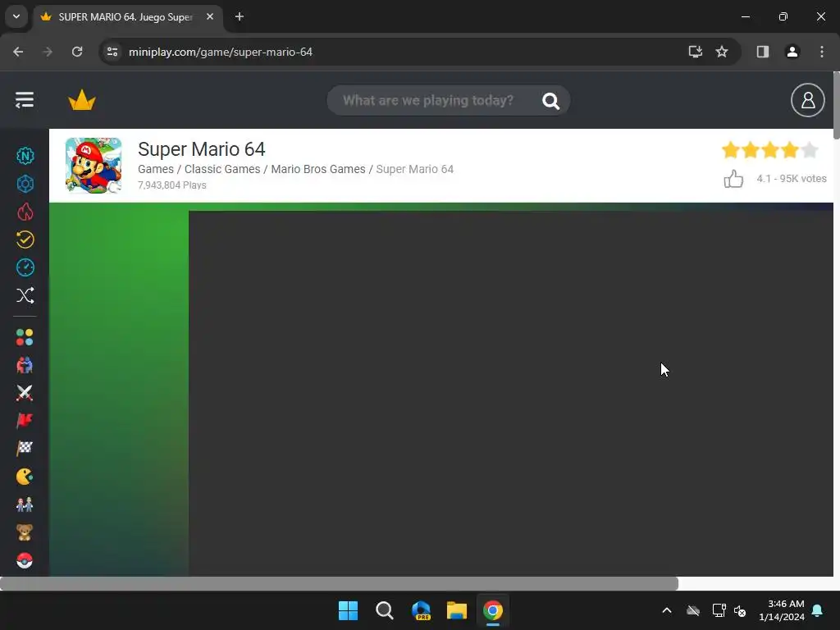This screenshot has width=840, height=630.
Task: Close the Super Mario 64 tab
Action: coord(210,16)
